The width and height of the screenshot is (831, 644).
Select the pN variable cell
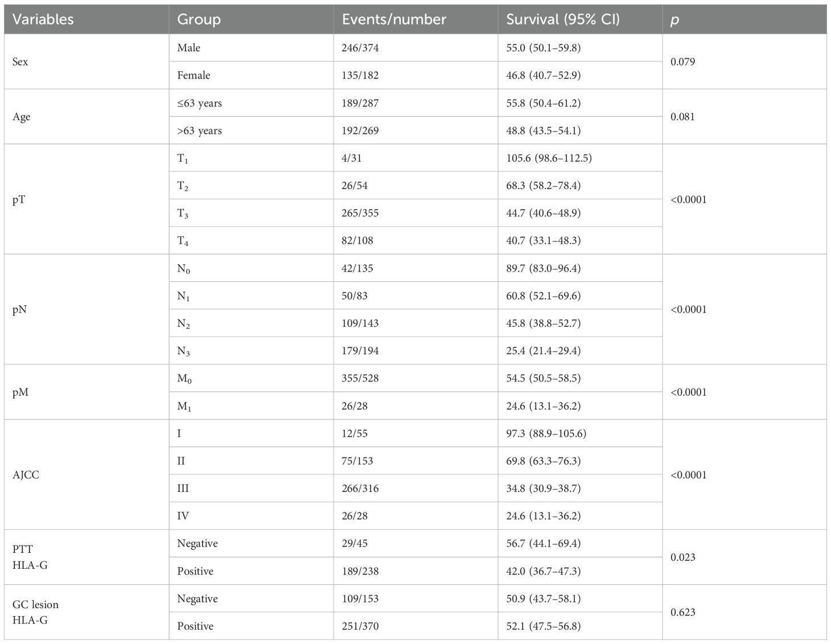20,310
